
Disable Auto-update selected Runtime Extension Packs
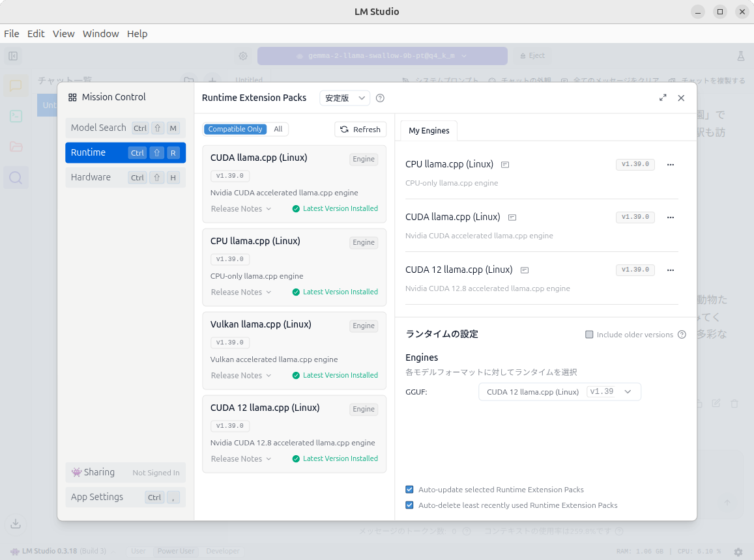(x=409, y=489)
